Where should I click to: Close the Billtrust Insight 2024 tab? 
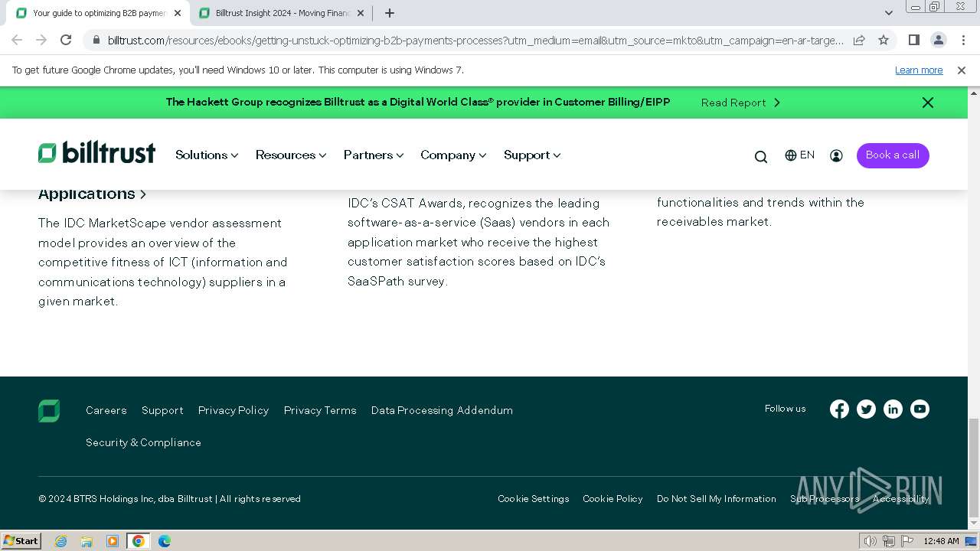coord(361,13)
